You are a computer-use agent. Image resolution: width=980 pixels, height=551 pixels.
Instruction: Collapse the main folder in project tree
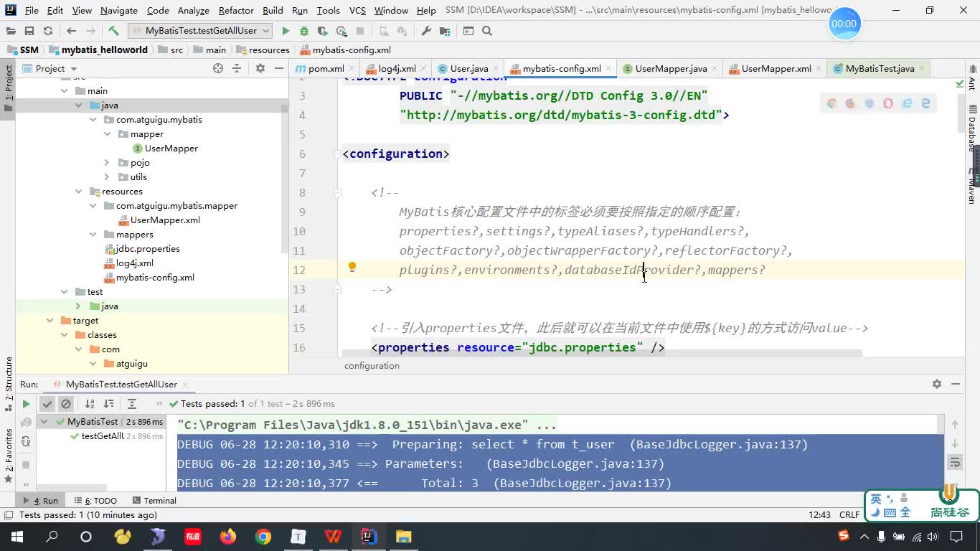(x=64, y=91)
